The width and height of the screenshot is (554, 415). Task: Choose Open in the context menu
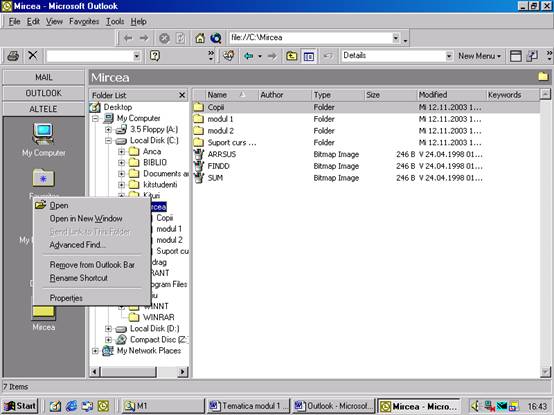point(92,205)
